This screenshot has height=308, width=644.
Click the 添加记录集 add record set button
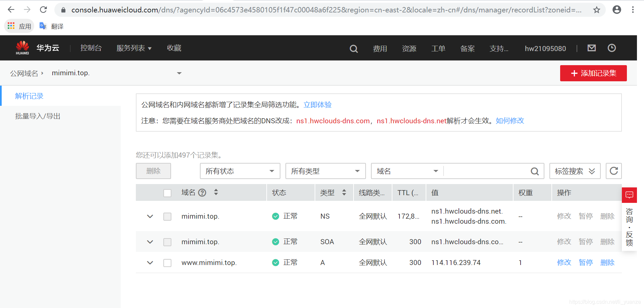[593, 73]
